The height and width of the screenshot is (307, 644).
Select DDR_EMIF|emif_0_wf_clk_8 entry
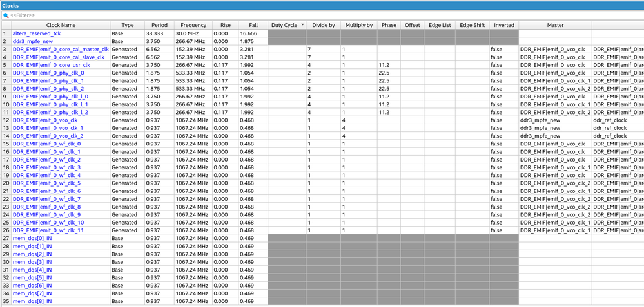point(47,207)
